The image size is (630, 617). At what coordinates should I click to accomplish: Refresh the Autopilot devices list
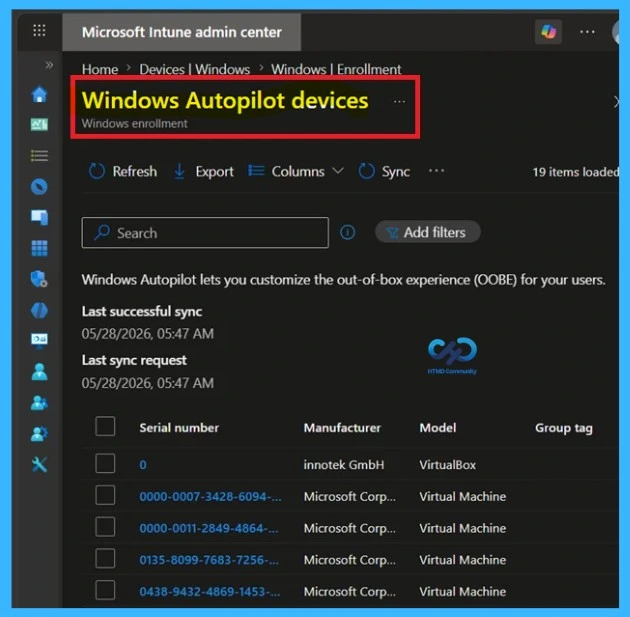coord(123,172)
